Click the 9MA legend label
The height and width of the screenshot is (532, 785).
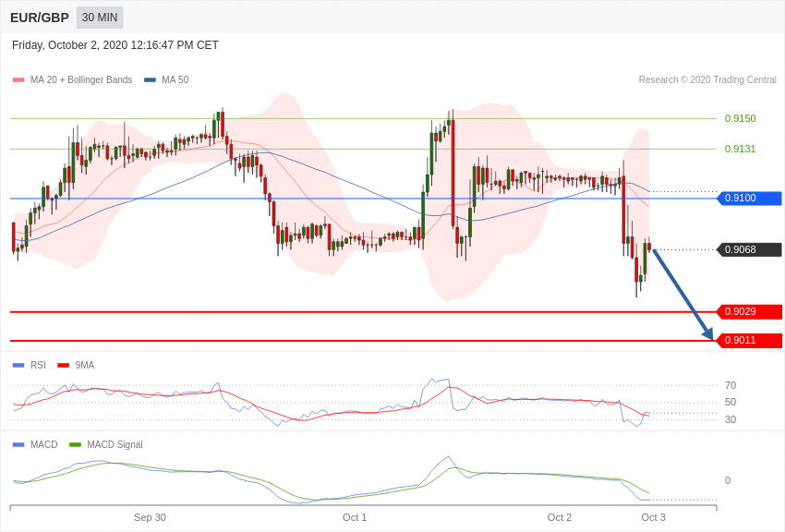[x=85, y=366]
